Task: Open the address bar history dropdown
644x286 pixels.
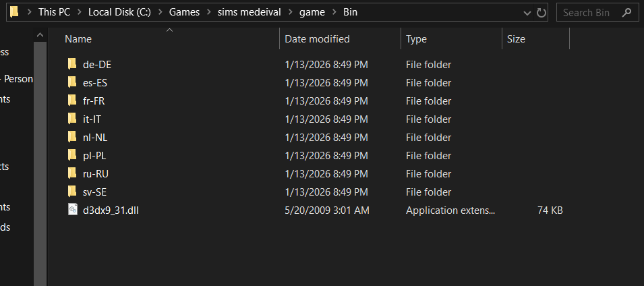Action: [527, 13]
